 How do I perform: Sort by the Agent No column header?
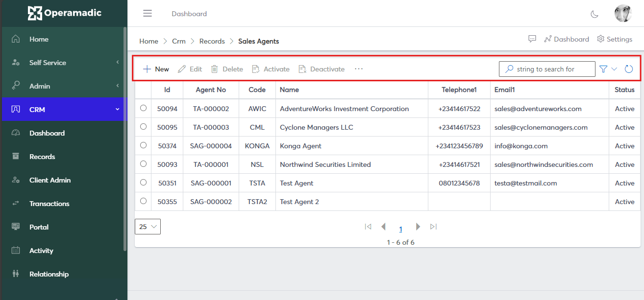click(x=211, y=90)
